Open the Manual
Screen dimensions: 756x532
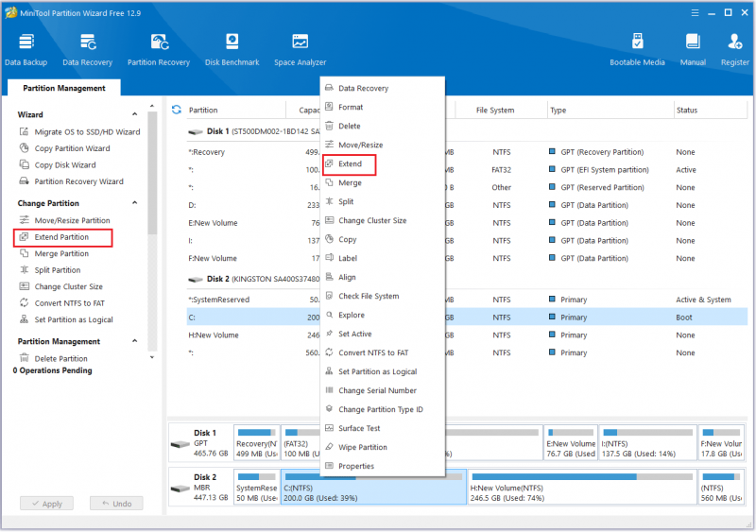[693, 50]
